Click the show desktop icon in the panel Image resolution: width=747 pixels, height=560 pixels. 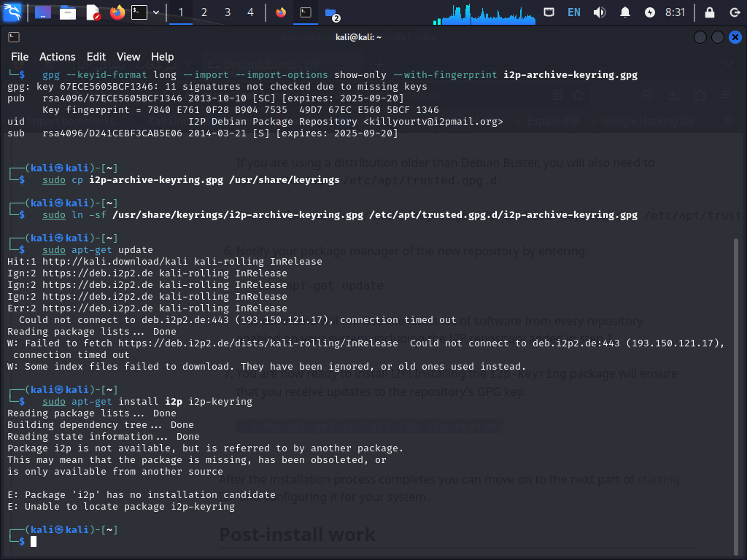click(x=43, y=12)
